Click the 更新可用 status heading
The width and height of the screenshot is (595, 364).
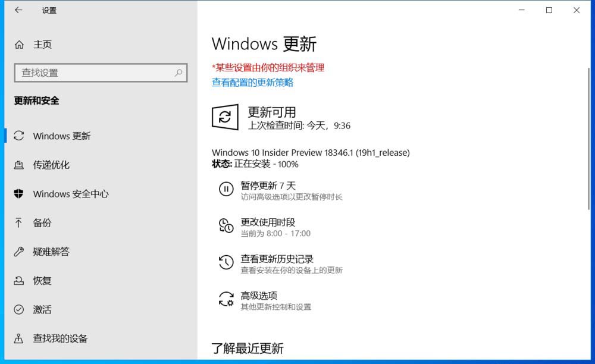coord(272,112)
